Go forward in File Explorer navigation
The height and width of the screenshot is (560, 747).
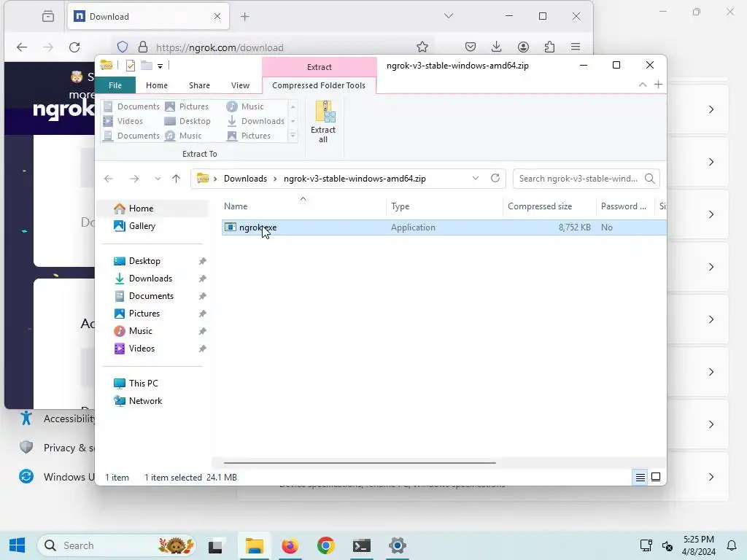pyautogui.click(x=134, y=179)
